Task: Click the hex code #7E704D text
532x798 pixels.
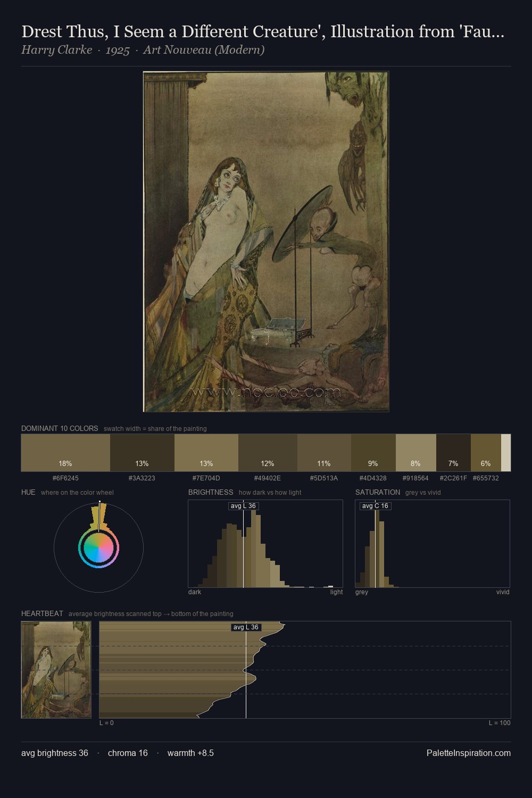Action: [206, 478]
